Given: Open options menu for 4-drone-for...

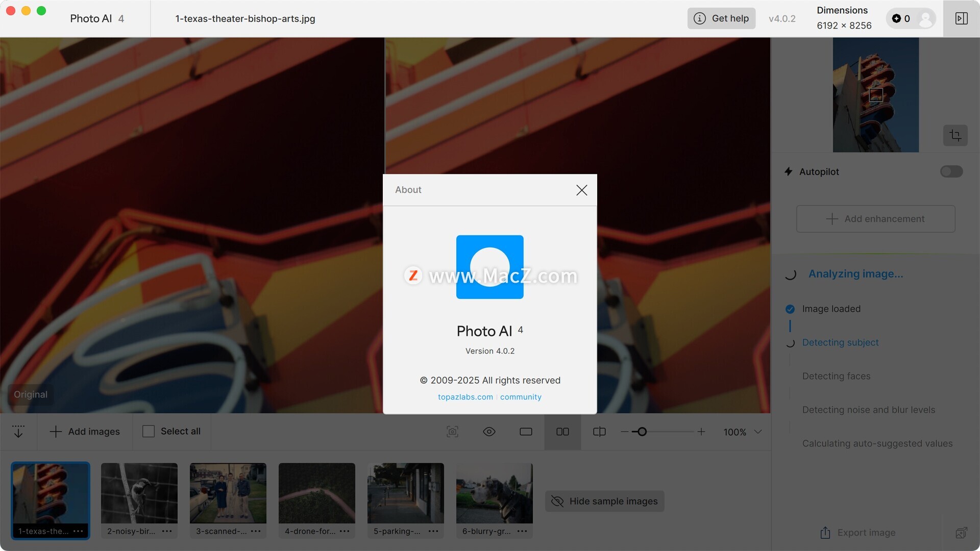Looking at the screenshot, I should point(345,531).
